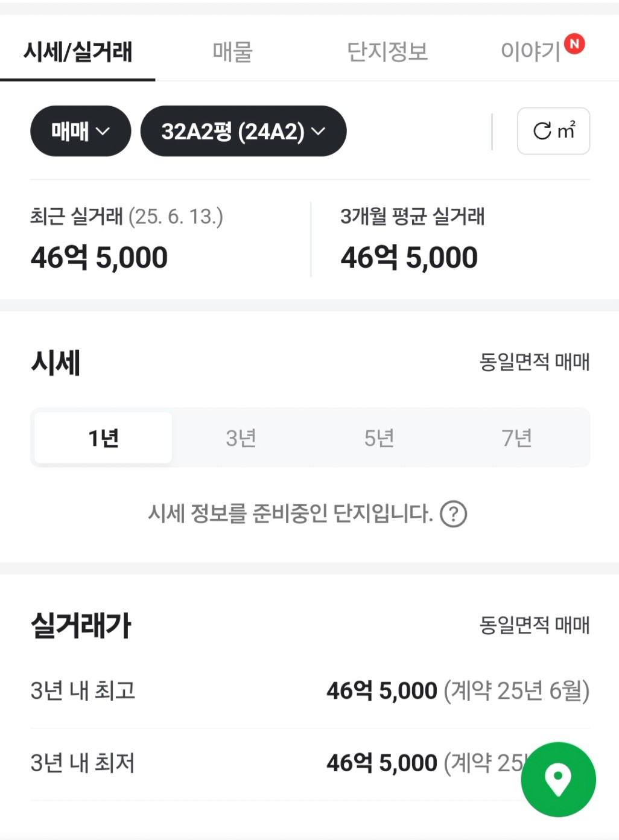Viewport: 619px width, 840px height.
Task: Open the question mark help icon
Action: 453,514
